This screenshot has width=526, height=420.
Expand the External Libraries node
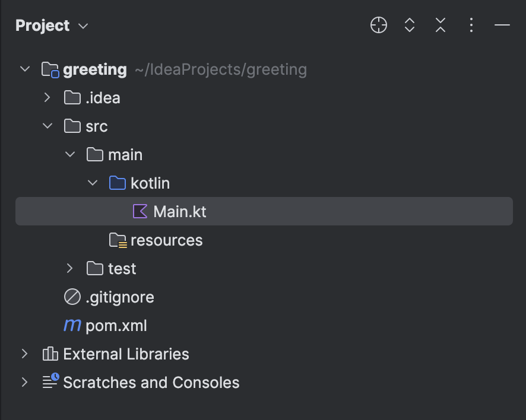click(x=25, y=354)
